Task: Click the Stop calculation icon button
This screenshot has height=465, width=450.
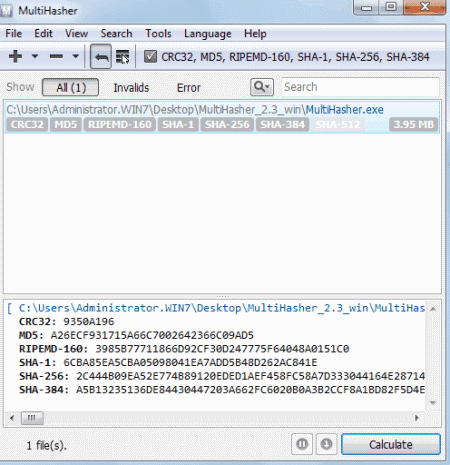Action: pos(326,444)
